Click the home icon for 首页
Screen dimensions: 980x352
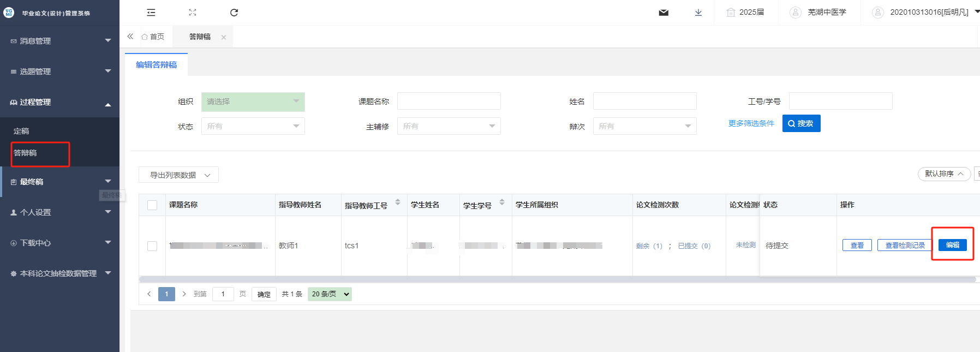point(145,37)
